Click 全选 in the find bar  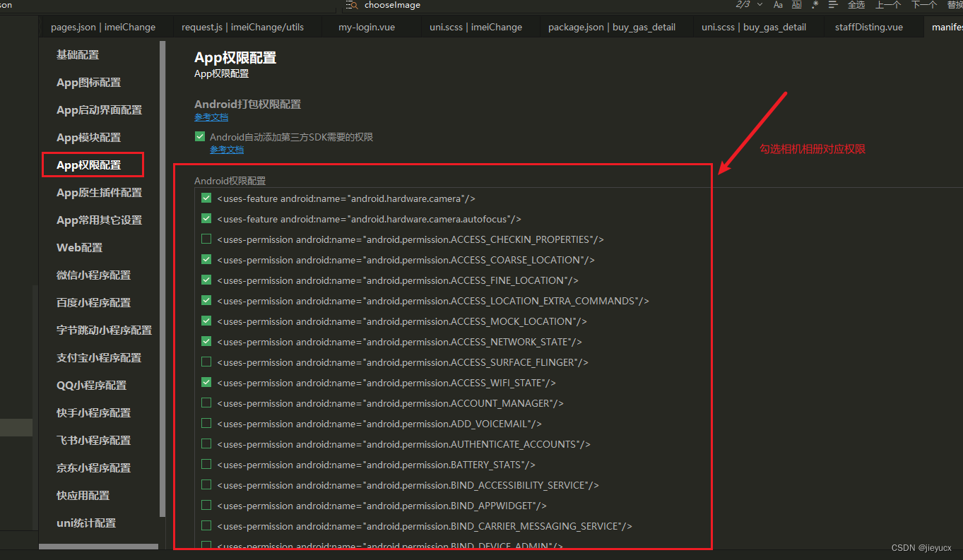(x=856, y=5)
